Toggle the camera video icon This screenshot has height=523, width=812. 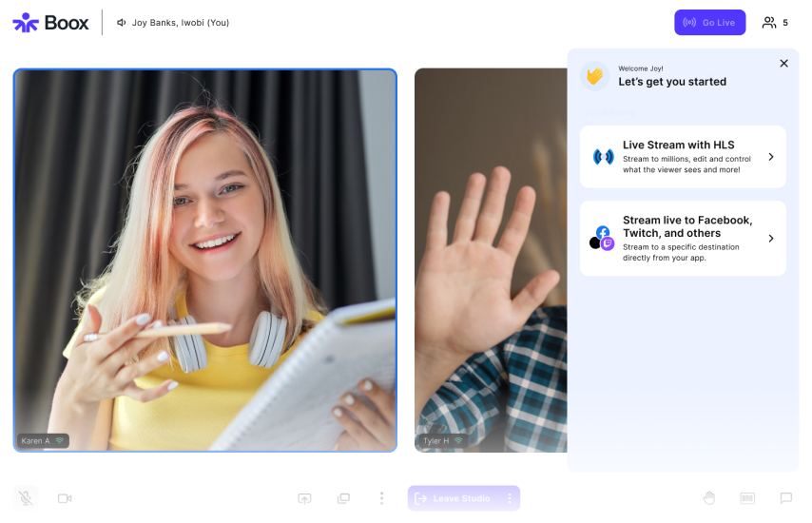[x=65, y=497]
